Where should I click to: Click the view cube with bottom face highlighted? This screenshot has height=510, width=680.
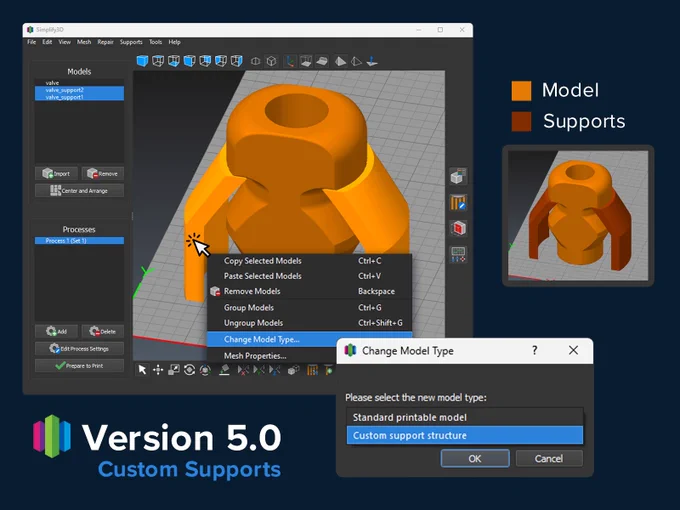(173, 61)
